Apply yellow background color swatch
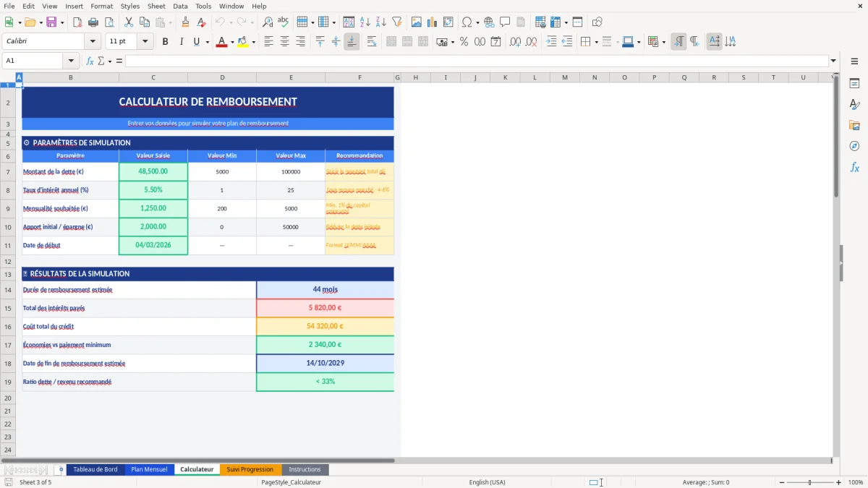The image size is (868, 488). [243, 42]
